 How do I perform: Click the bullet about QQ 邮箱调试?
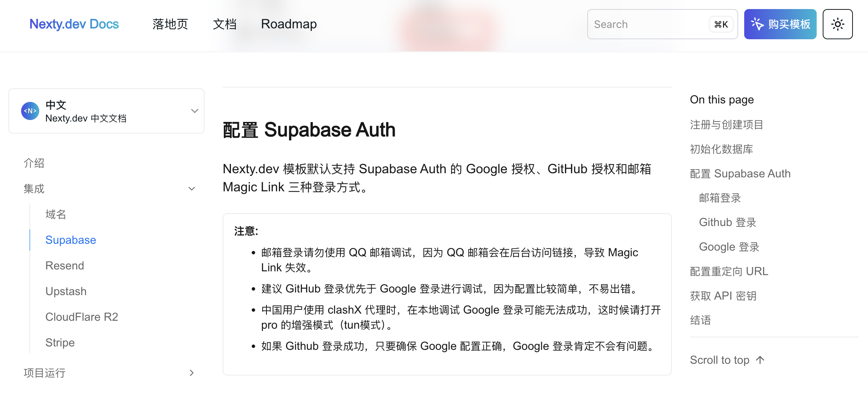coord(449,260)
